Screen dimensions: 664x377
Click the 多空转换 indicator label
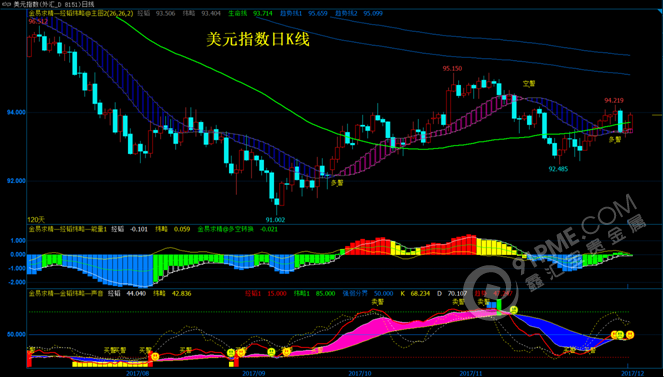pyautogui.click(x=232, y=229)
